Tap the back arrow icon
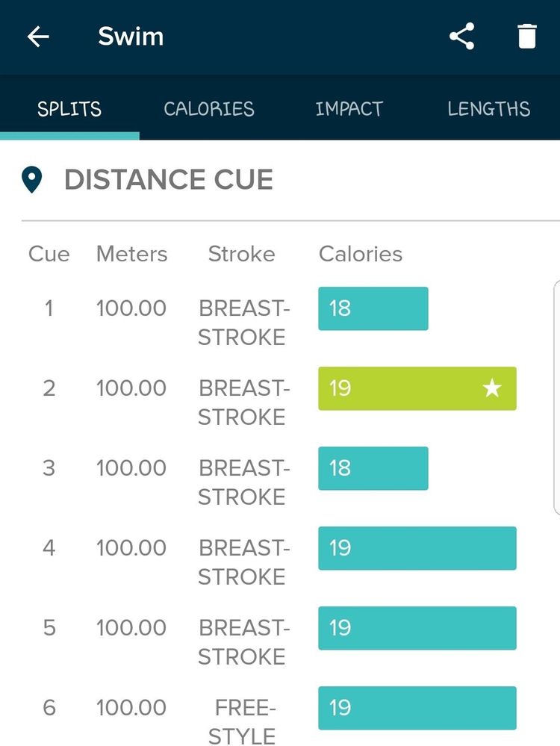 coord(38,37)
